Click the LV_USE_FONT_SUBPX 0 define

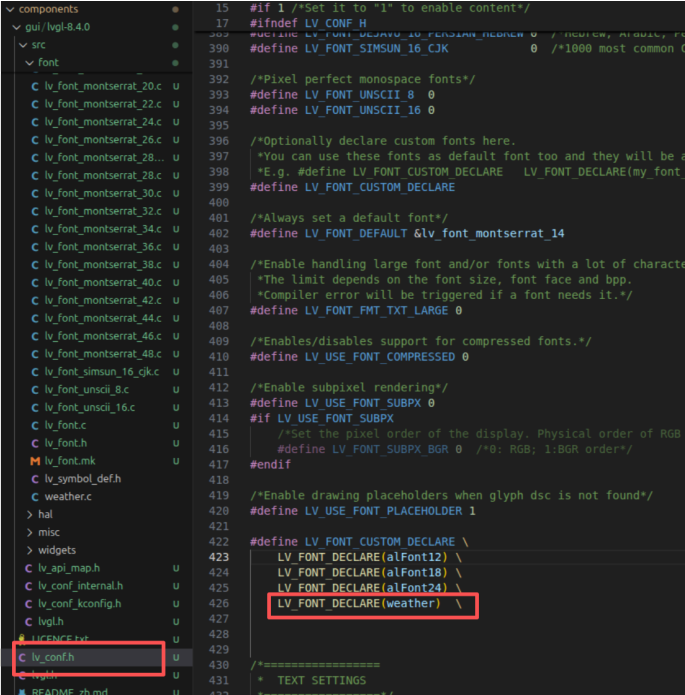coord(342,403)
